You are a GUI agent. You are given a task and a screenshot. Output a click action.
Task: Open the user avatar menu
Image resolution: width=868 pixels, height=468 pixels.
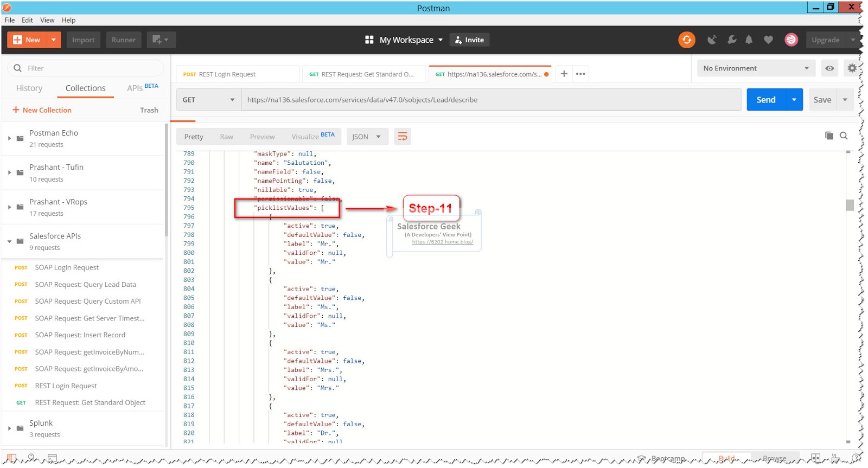[x=791, y=40]
